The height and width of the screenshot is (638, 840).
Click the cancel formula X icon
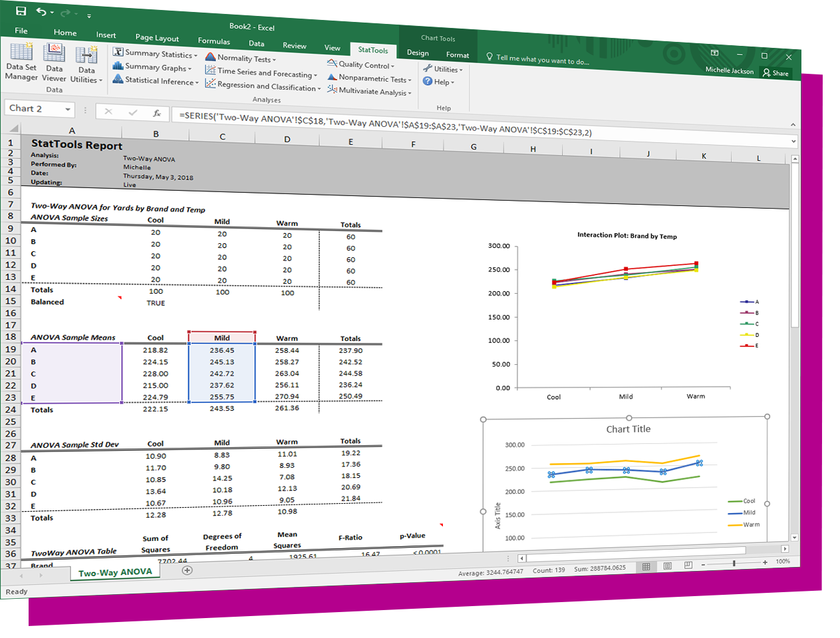108,112
